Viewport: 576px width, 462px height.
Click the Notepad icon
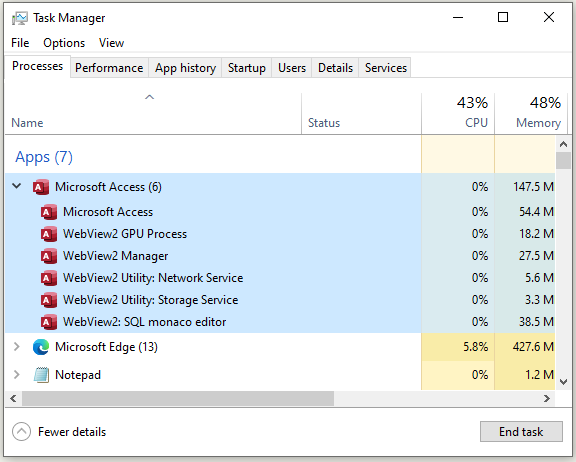41,375
